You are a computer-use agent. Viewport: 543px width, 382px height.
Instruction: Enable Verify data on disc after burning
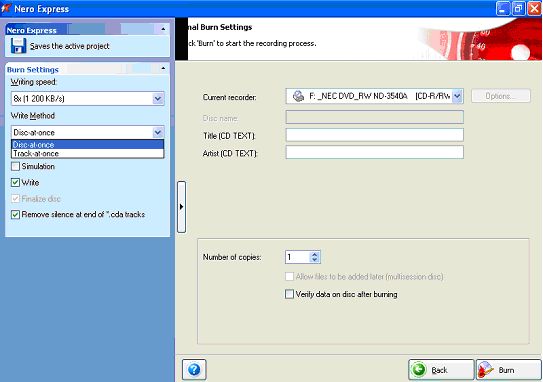pos(289,294)
